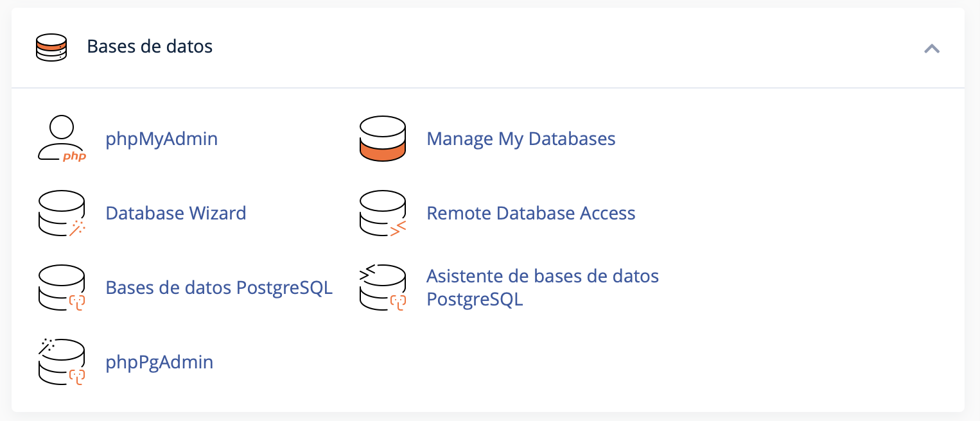Click the phpPgAdmin icon
This screenshot has width=980, height=421.
point(62,362)
